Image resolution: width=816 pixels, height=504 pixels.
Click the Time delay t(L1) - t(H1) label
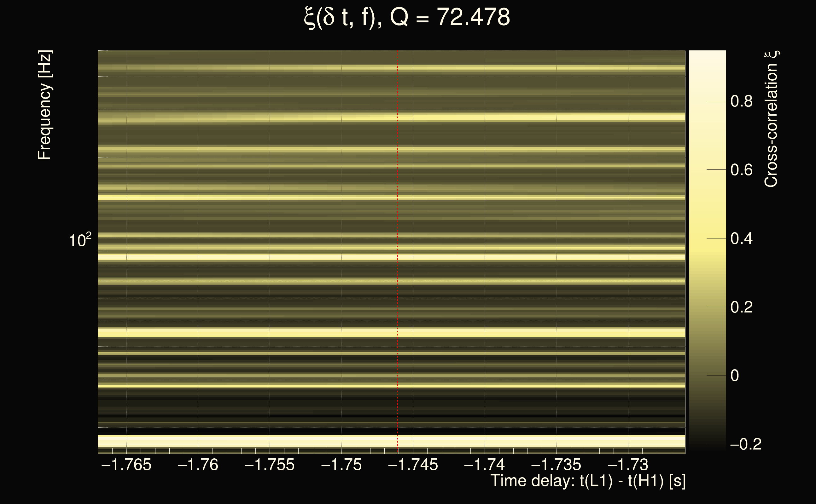pyautogui.click(x=588, y=481)
